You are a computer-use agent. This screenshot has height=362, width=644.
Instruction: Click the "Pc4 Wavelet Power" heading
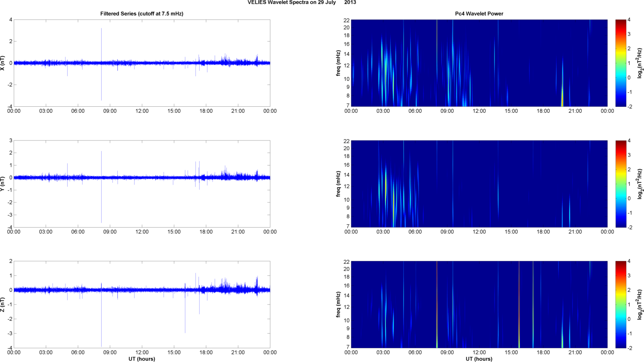pos(479,14)
